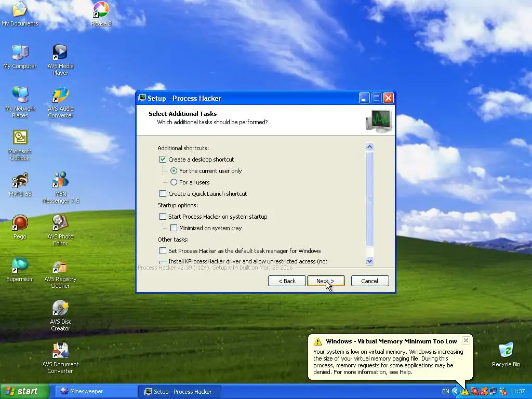Image resolution: width=532 pixels, height=399 pixels.
Task: Click the Process Hacker setup title bar icon
Action: [142, 98]
